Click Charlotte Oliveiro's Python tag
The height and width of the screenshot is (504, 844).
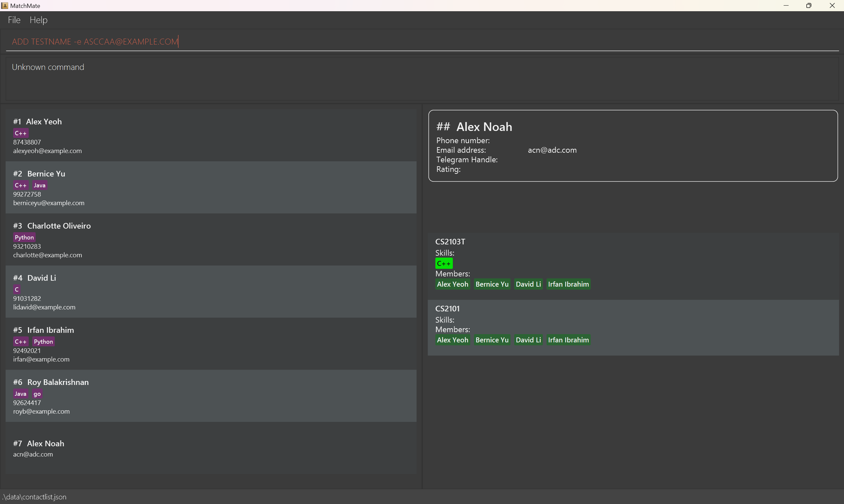pos(24,237)
